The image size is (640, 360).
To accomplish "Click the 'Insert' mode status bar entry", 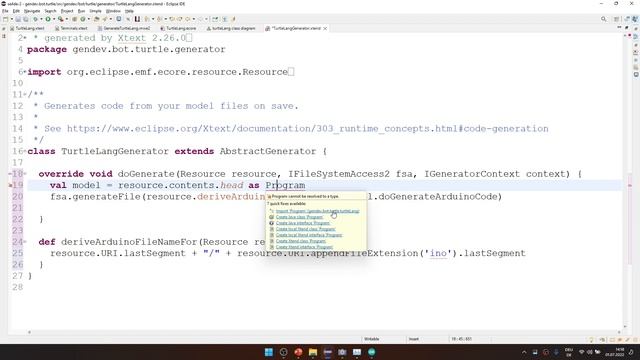I will coord(414,339).
